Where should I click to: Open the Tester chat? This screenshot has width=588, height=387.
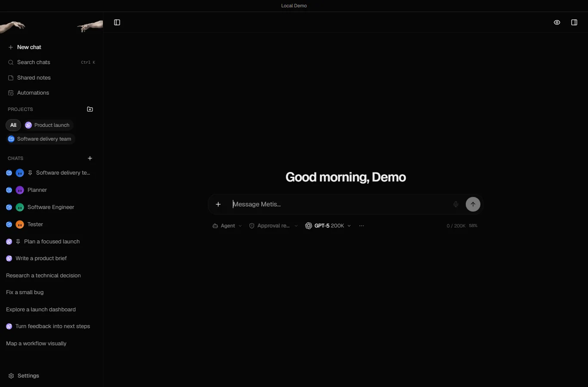[51, 224]
